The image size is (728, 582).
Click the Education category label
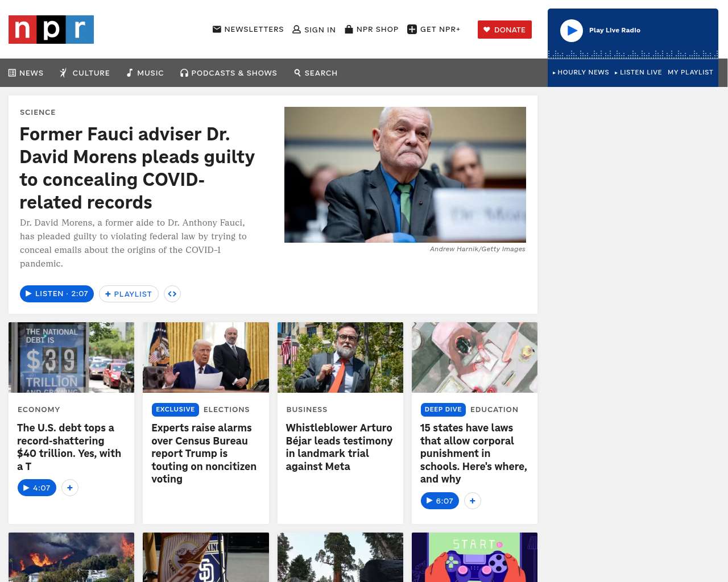[x=494, y=409]
